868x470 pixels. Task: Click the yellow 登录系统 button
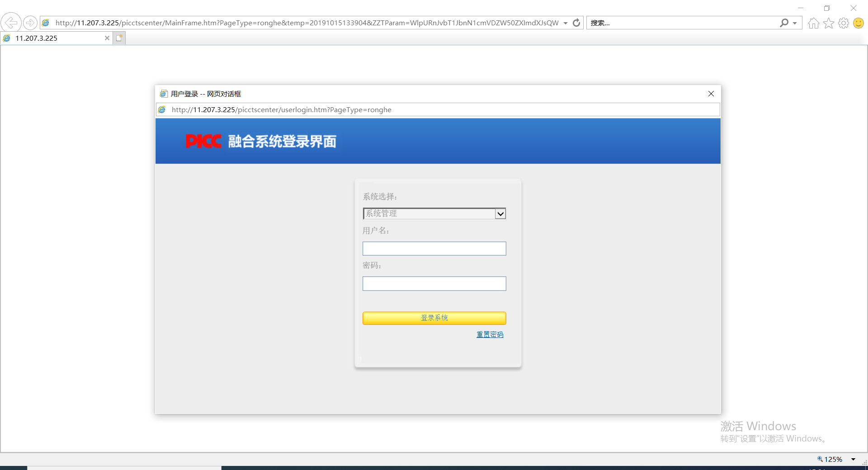434,318
